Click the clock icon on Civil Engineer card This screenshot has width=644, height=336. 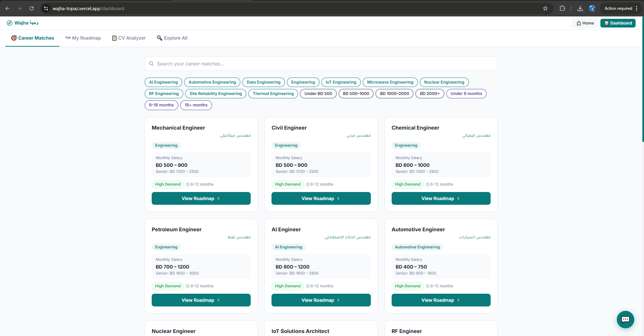(x=308, y=184)
